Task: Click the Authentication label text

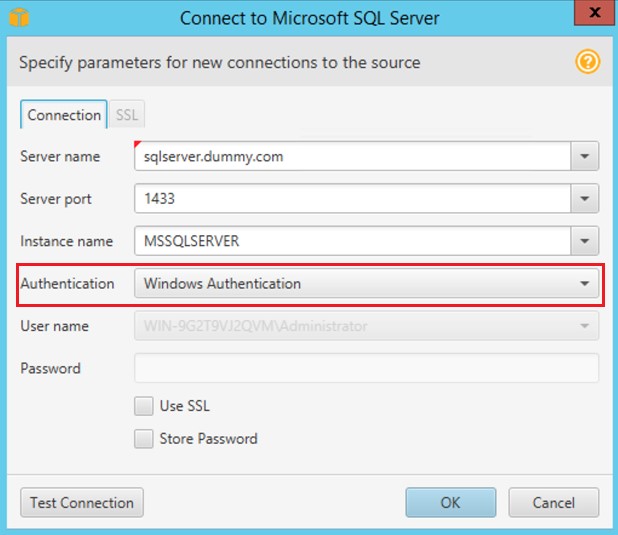Action: click(x=67, y=283)
